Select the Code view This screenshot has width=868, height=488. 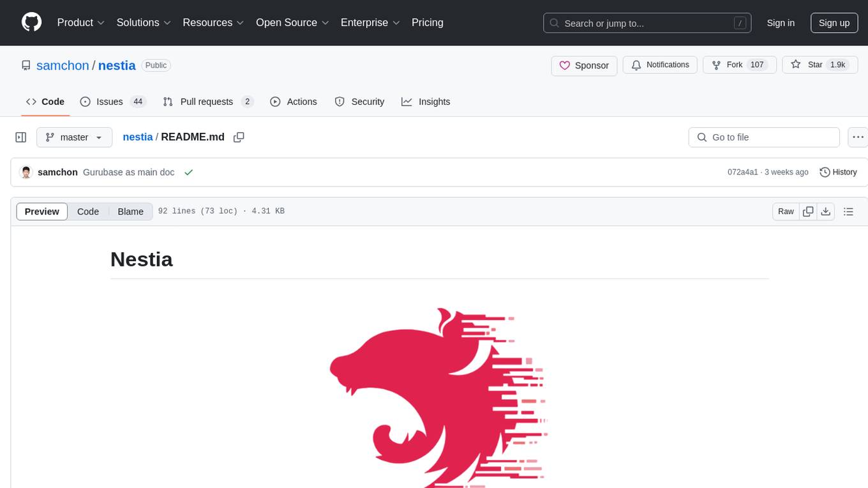point(88,211)
